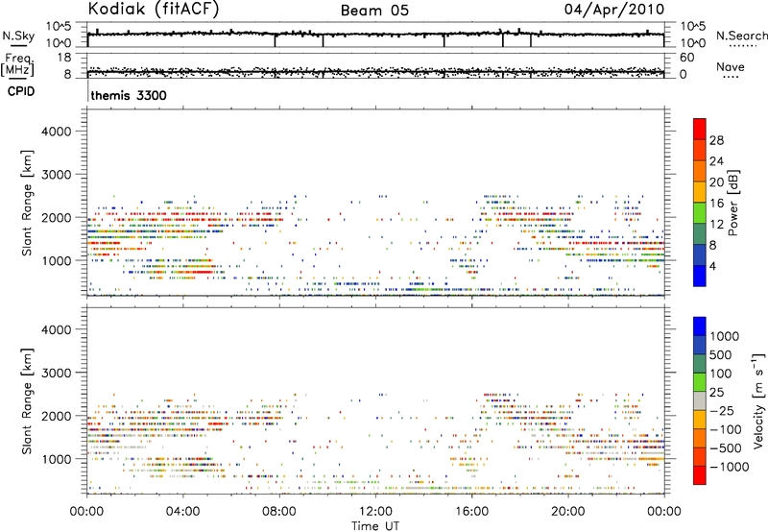Viewport: 768px width, 532px height.
Task: Click the 'Freq. [MHz]' axis label
Action: coord(17,65)
